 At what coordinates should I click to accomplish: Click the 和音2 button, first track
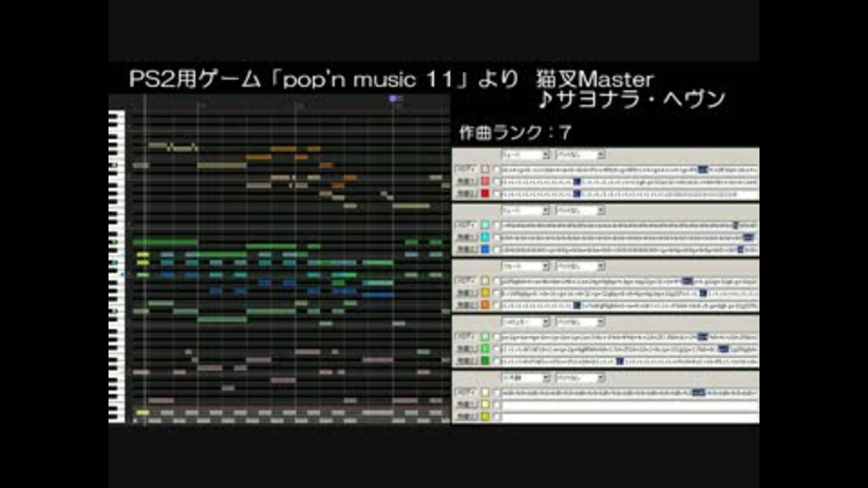[466, 193]
